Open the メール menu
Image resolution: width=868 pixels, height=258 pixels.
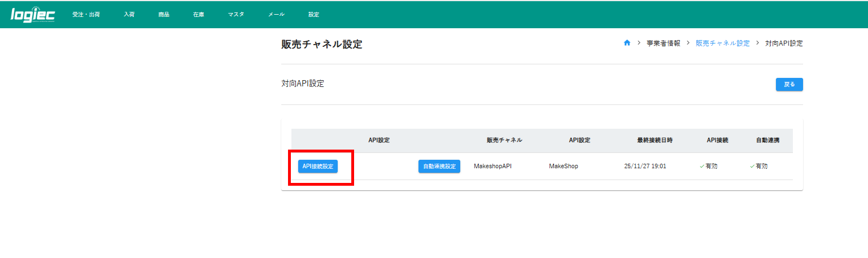click(x=276, y=15)
